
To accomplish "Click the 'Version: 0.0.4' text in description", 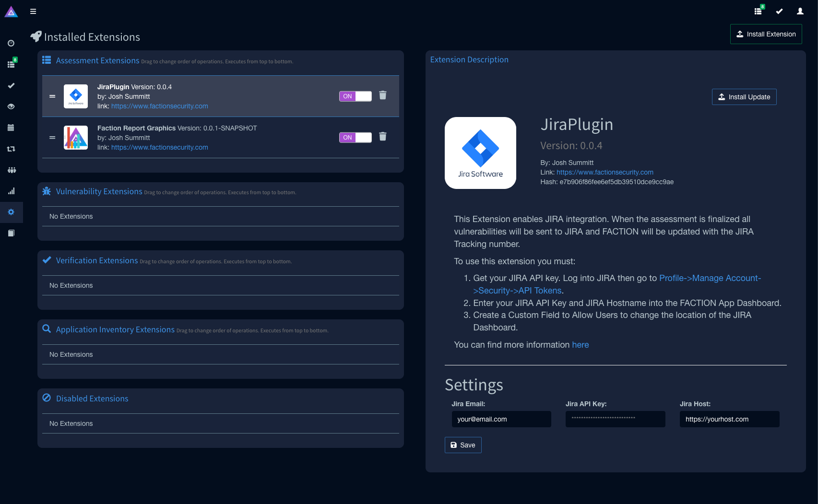I will [x=571, y=146].
